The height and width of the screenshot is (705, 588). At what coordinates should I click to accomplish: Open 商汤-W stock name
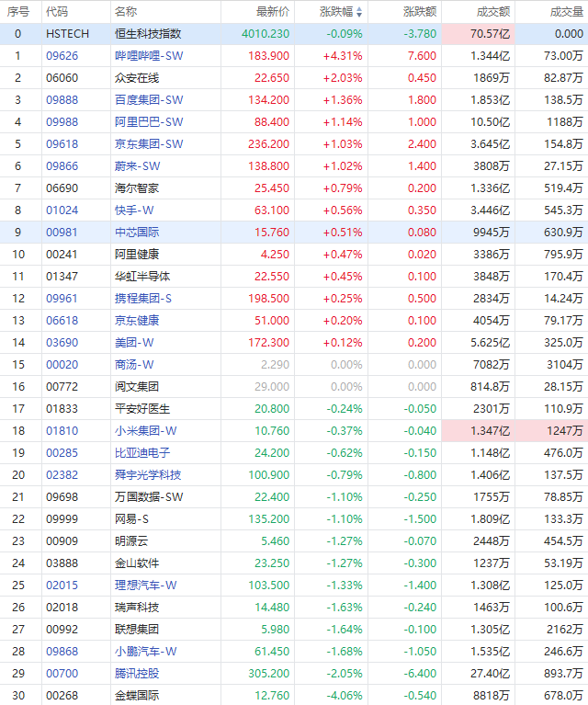tap(134, 364)
